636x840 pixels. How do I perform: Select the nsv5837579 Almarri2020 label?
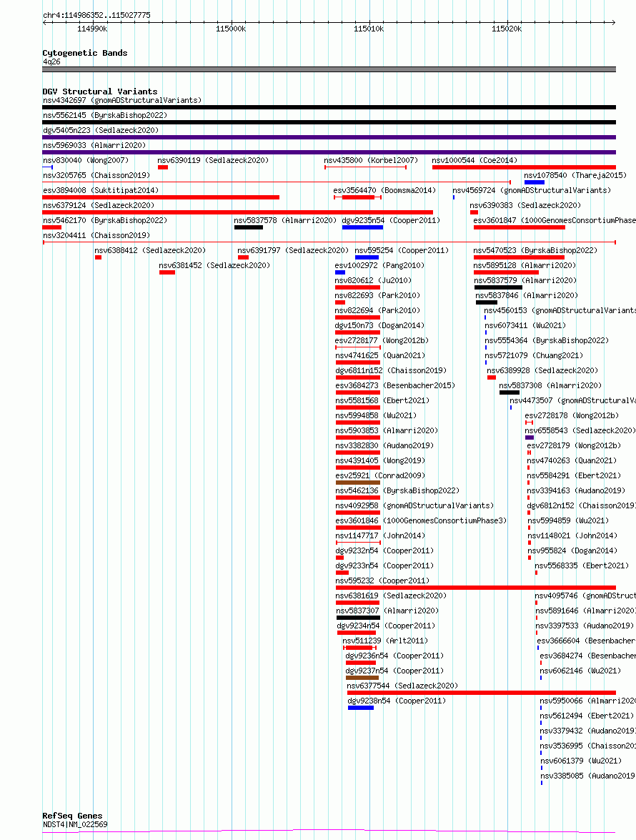pyautogui.click(x=526, y=280)
